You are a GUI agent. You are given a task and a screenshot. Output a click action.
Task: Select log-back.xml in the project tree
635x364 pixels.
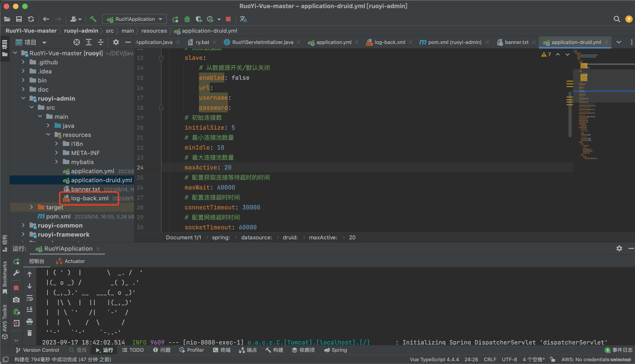90,198
